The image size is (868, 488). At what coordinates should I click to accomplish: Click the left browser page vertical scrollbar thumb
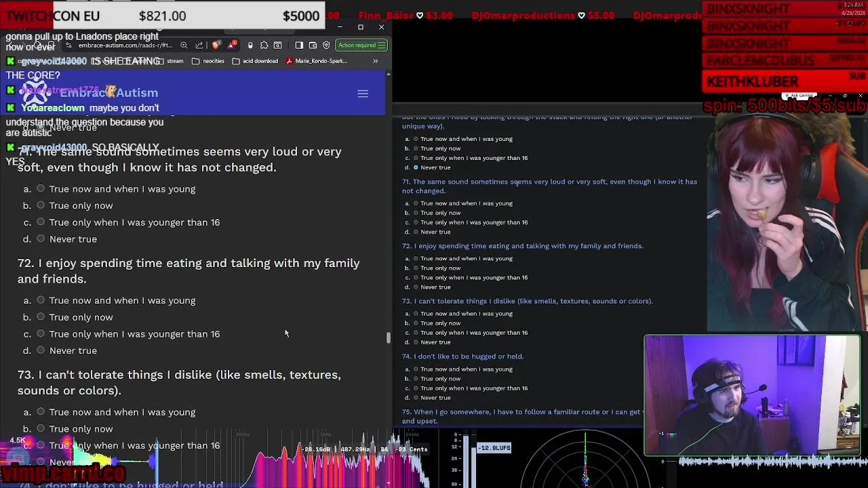389,338
